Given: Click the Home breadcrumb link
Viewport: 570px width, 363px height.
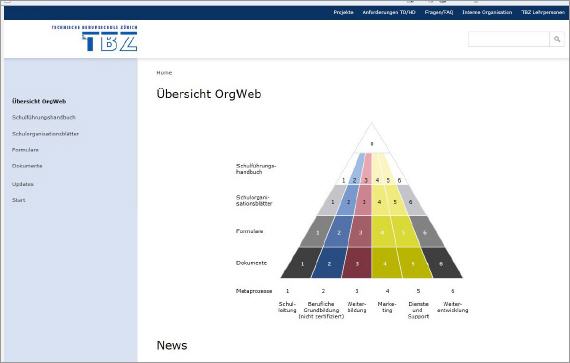Looking at the screenshot, I should point(164,73).
